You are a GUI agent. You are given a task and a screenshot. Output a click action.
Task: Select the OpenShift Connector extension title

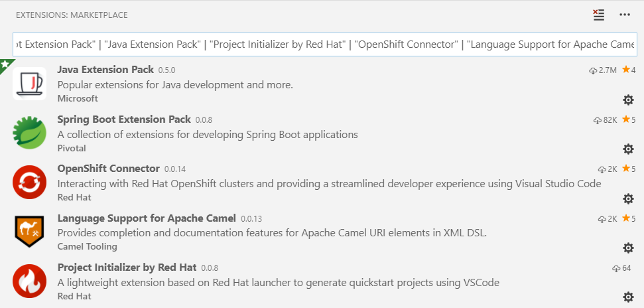coord(109,169)
